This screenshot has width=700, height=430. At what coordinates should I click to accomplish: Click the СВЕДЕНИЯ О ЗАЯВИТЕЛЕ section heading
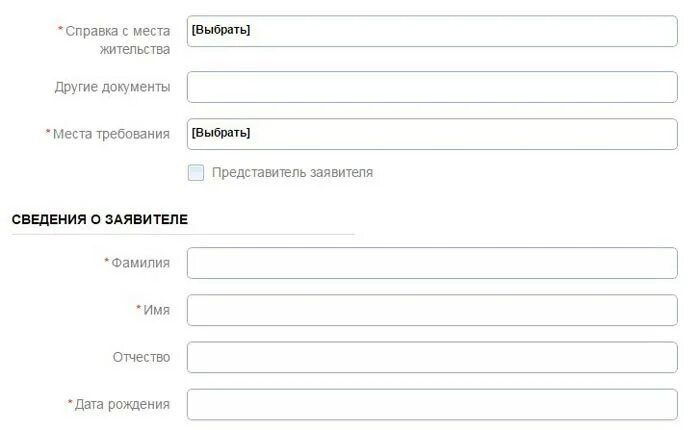point(100,219)
